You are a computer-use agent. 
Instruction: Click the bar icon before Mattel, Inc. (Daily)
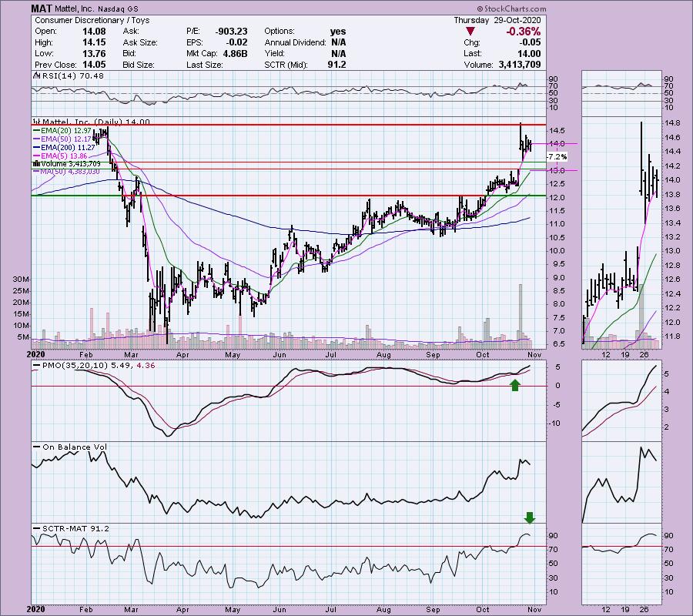[37, 122]
